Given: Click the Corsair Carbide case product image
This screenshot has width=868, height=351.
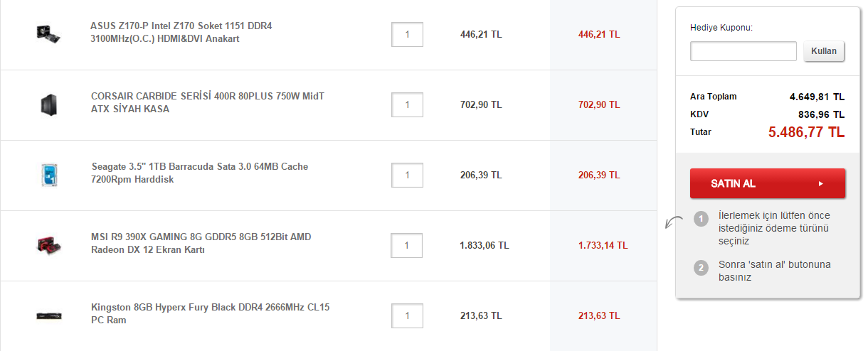Looking at the screenshot, I should (x=48, y=104).
